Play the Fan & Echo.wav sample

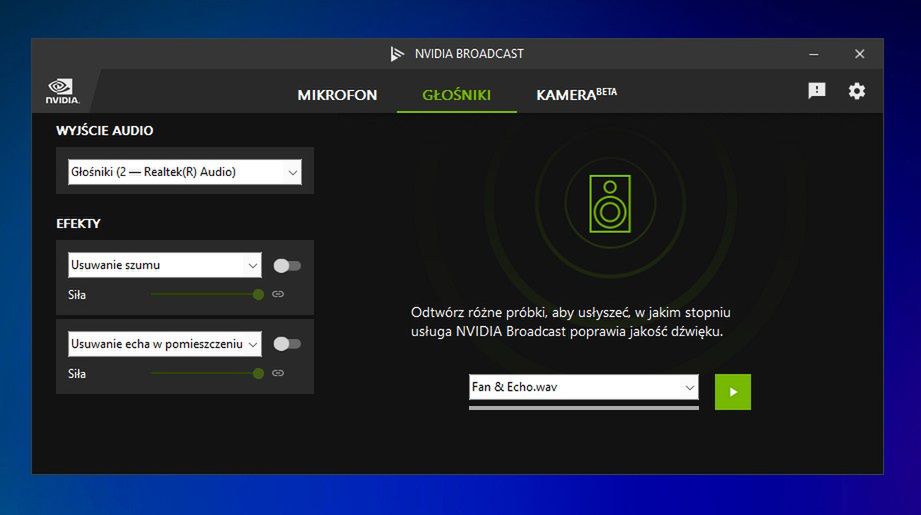pyautogui.click(x=732, y=392)
